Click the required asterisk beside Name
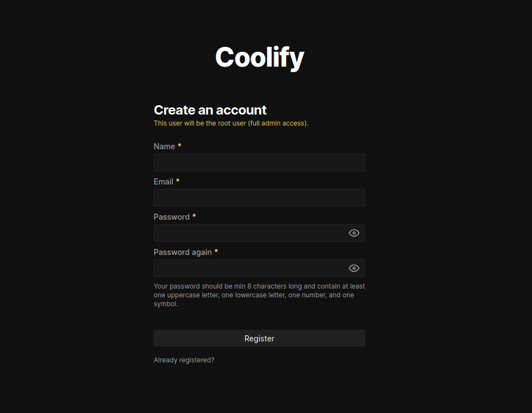The height and width of the screenshot is (413, 532). click(180, 146)
